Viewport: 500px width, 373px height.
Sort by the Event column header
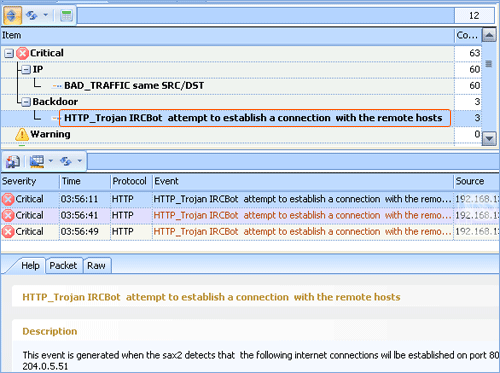click(303, 181)
